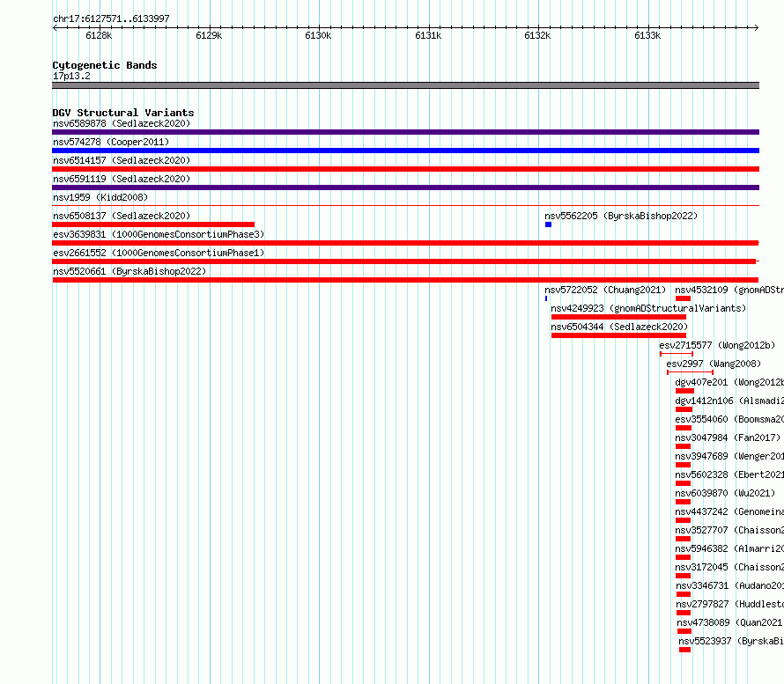
Task: Open nsv5520661 (ByrskaBishop2022) label
Action: (129, 271)
